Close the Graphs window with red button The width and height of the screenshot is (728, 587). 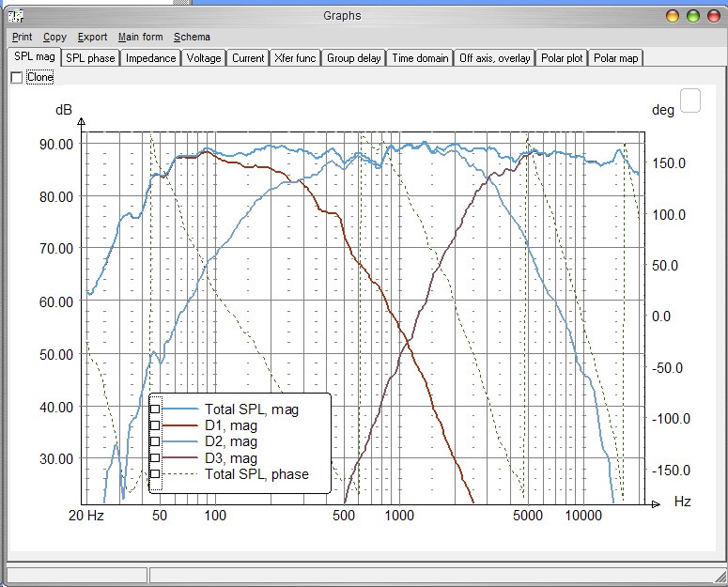pos(714,16)
